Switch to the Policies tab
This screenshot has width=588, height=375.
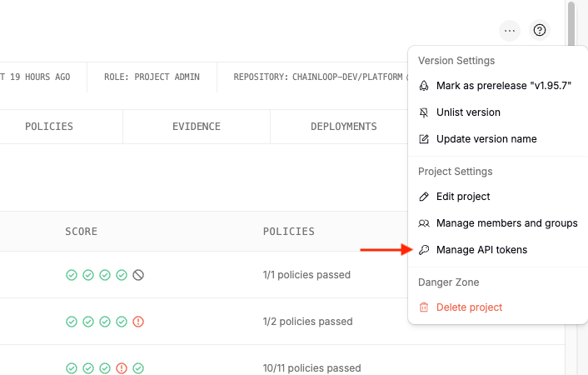point(49,127)
